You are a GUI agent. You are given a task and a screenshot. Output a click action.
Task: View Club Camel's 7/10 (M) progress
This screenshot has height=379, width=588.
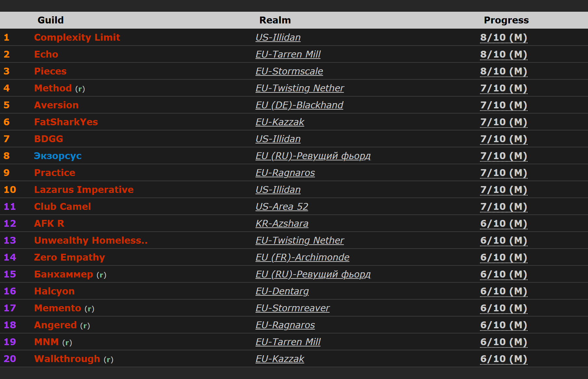(503, 207)
